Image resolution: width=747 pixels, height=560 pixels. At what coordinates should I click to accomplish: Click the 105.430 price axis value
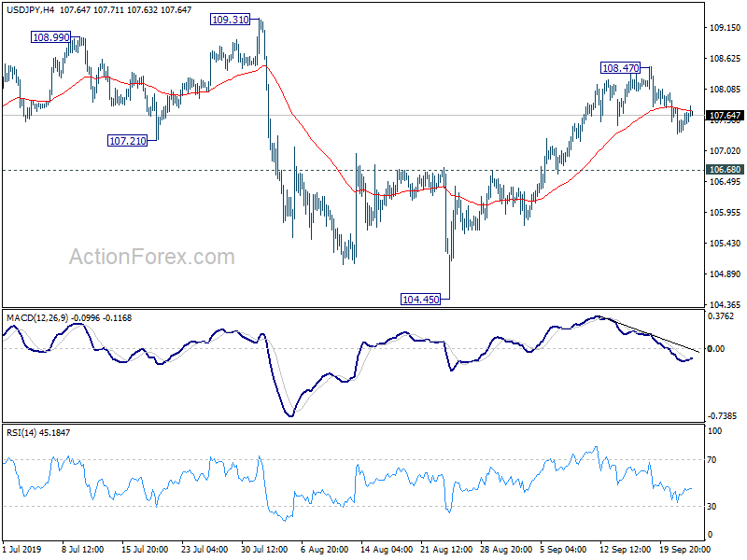click(726, 243)
